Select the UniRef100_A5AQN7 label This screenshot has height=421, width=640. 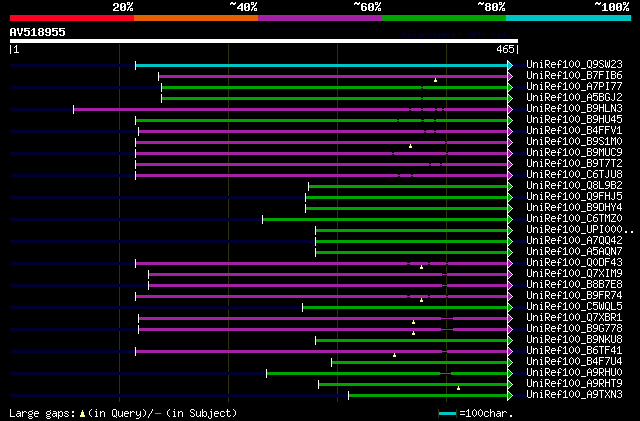574,252
